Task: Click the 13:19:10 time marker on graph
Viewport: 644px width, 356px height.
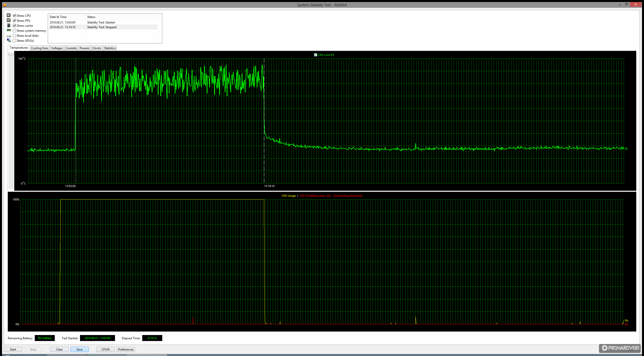Action: point(269,186)
